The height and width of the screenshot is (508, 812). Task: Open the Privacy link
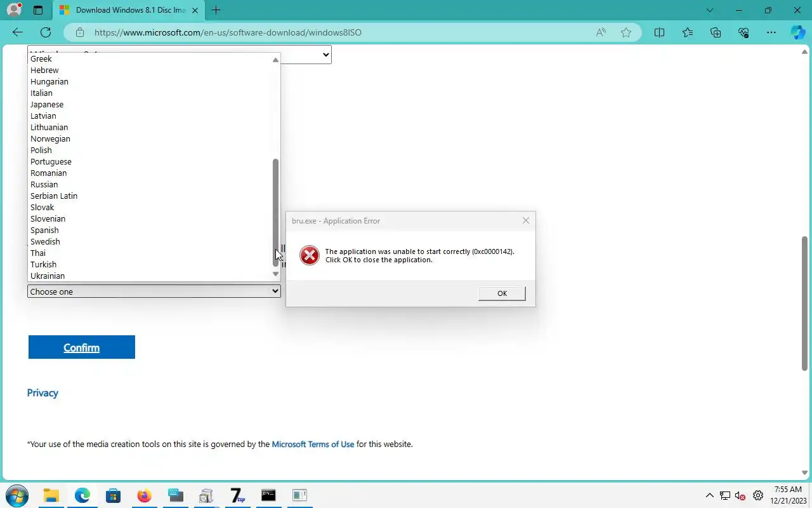(43, 393)
